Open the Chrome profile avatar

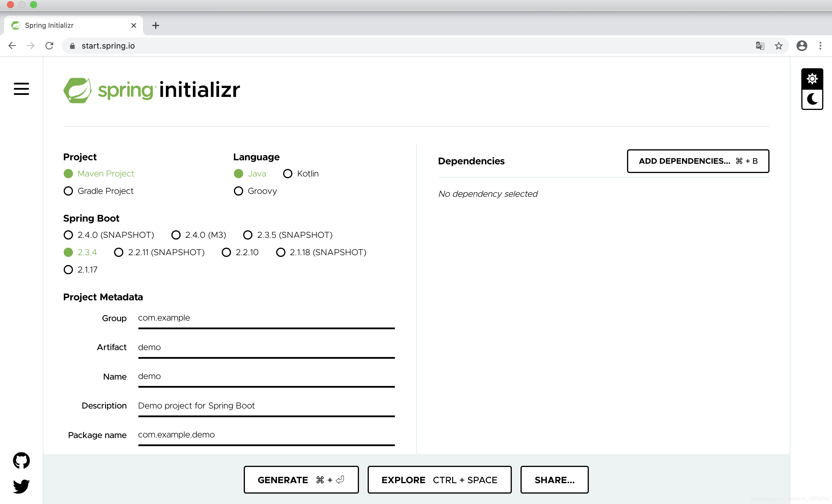(802, 46)
